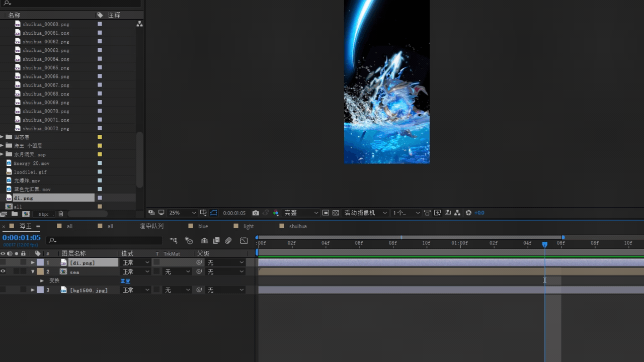Viewport: 644px width, 362px height.
Task: Switch to the light composition tab
Action: (249, 226)
